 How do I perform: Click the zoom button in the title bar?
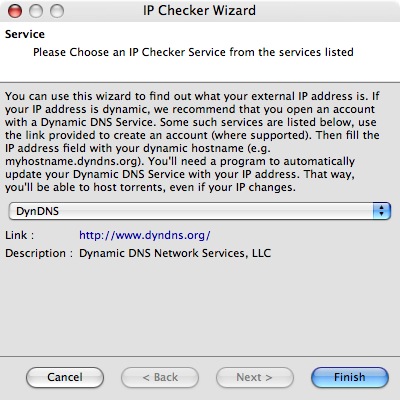pos(57,11)
